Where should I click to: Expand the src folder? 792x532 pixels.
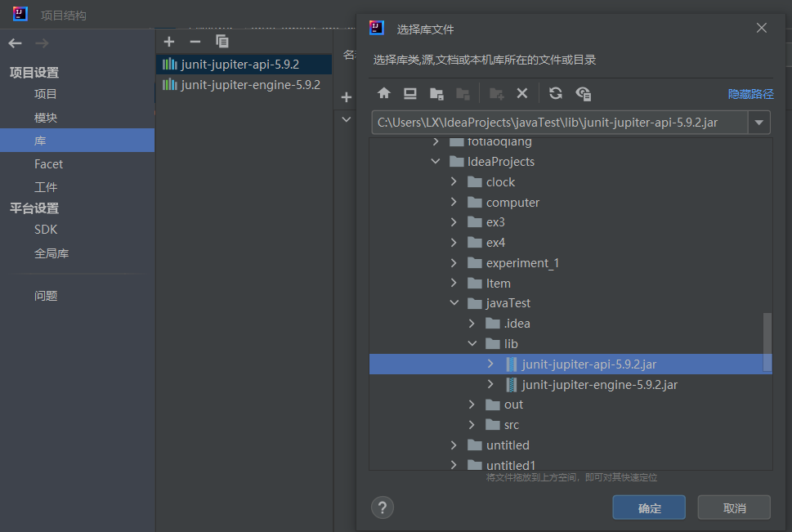click(x=472, y=425)
